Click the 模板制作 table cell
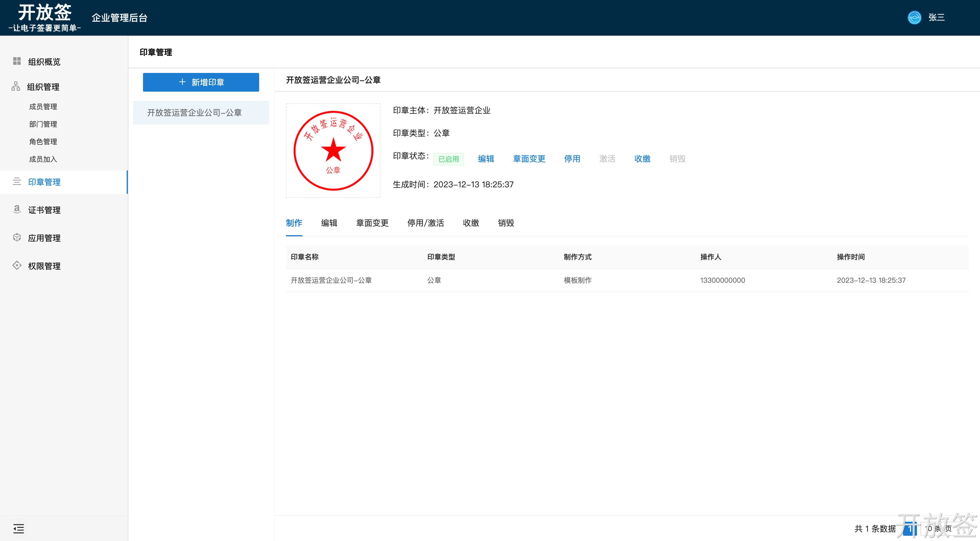 pyautogui.click(x=578, y=280)
